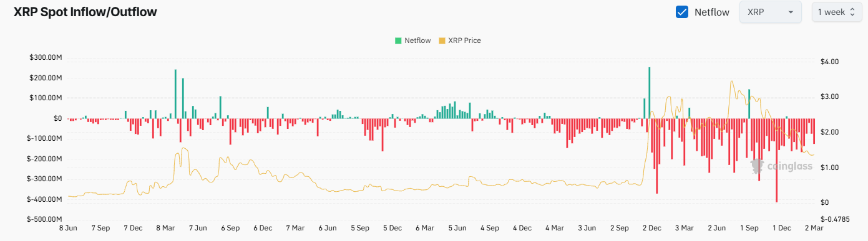Click the $100.00M y-axis label

(x=46, y=98)
